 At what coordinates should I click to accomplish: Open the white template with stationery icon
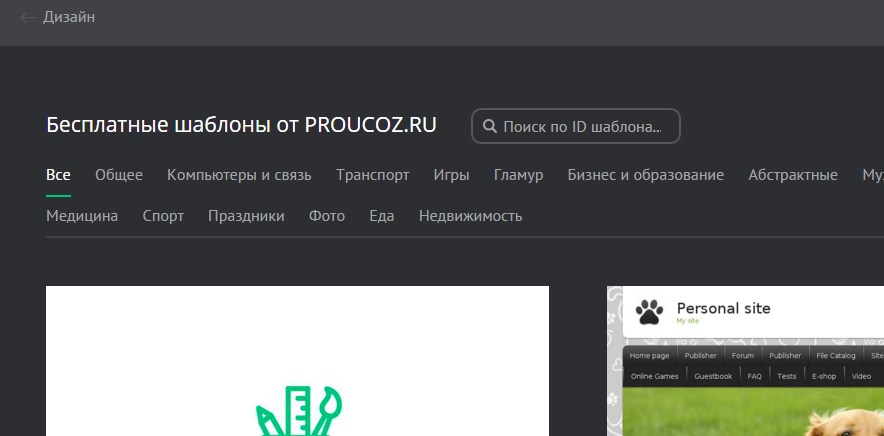[x=297, y=361]
